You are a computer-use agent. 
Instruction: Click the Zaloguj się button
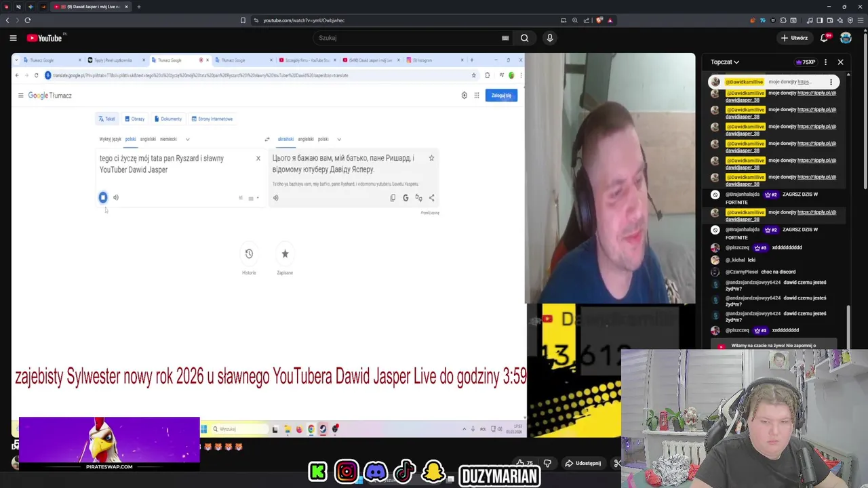(501, 96)
